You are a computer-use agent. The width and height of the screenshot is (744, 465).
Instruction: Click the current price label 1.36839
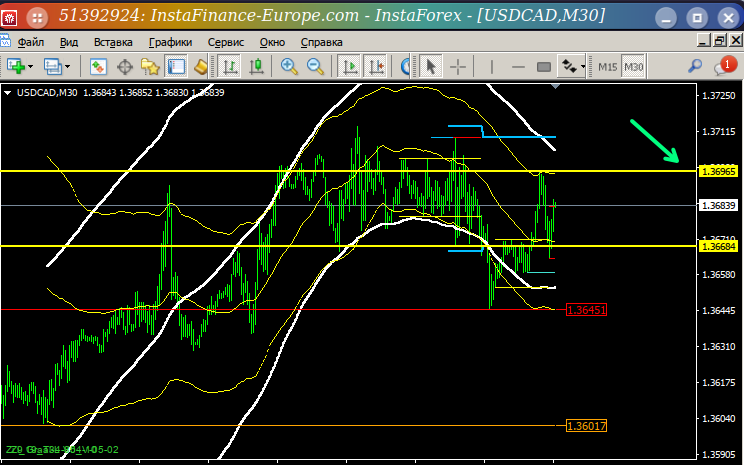(718, 205)
